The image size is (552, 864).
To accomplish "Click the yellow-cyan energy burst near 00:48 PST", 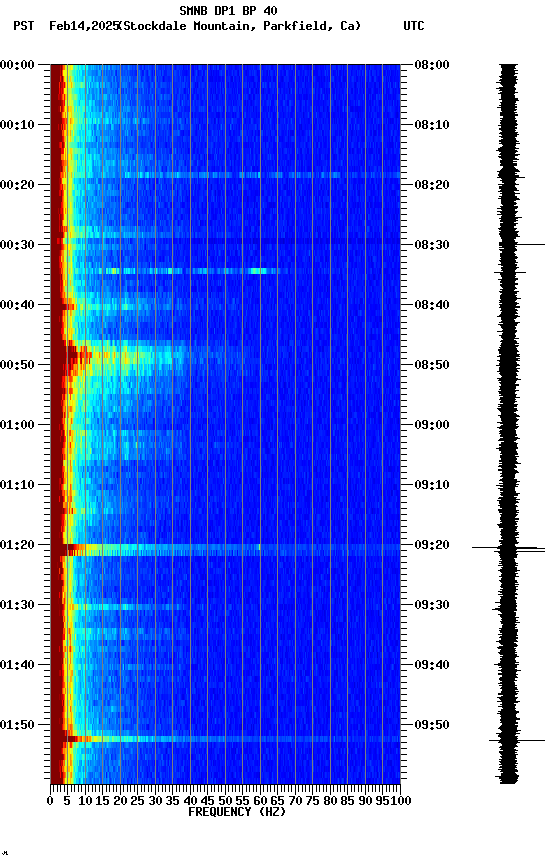I will [x=127, y=355].
